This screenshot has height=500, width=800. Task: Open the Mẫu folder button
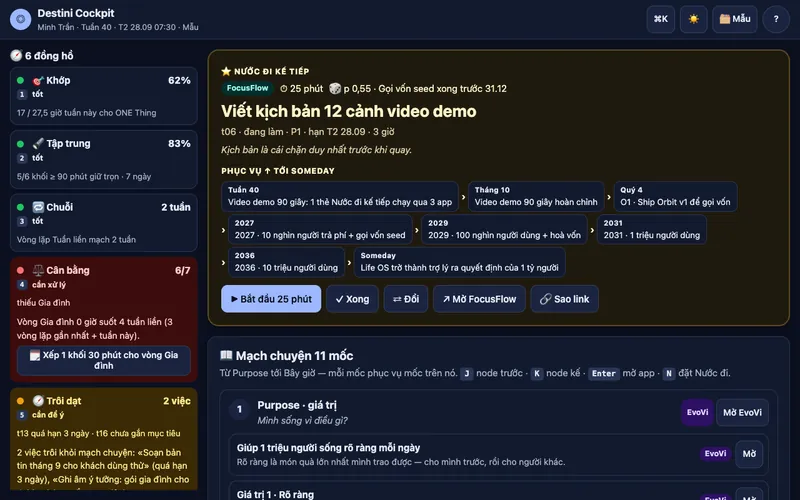[735, 19]
